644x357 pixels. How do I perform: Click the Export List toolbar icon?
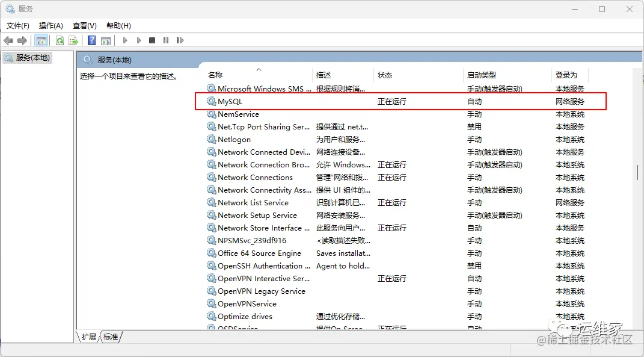[73, 40]
